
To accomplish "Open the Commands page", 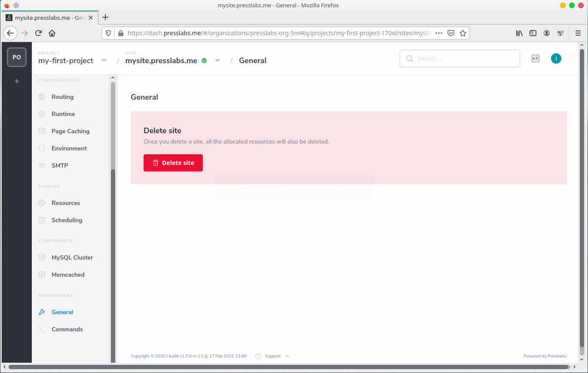I will click(67, 329).
